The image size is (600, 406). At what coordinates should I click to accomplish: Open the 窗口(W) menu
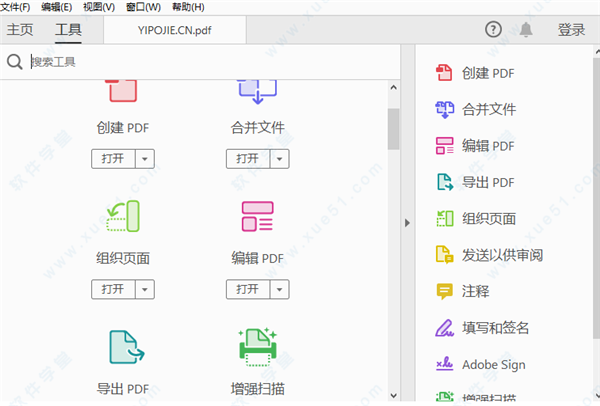point(143,7)
